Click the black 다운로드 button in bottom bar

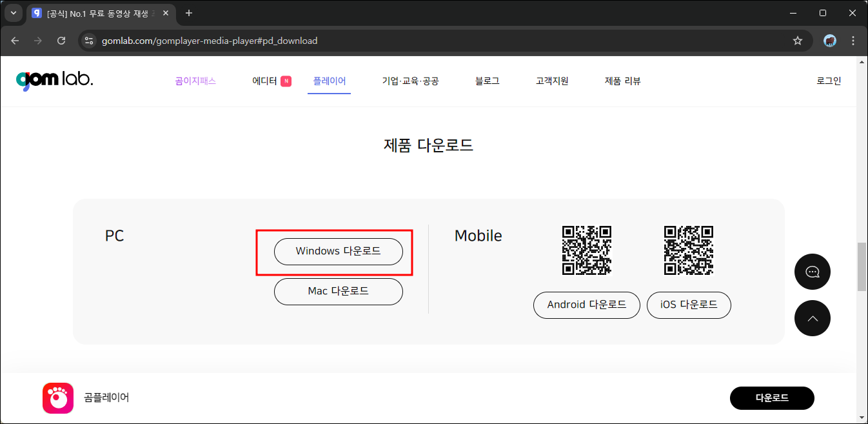[772, 398]
